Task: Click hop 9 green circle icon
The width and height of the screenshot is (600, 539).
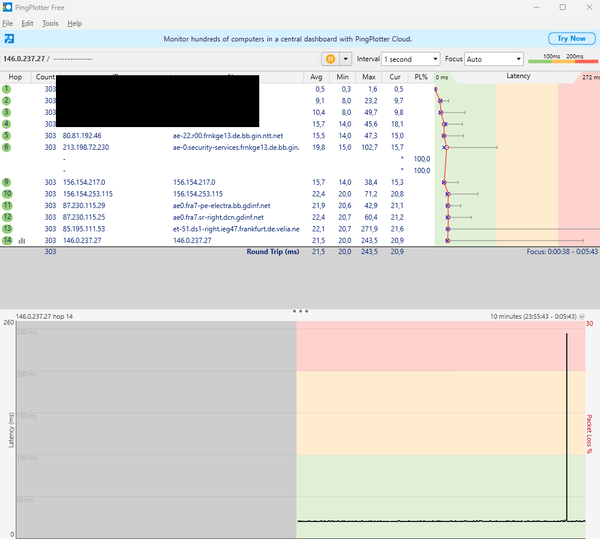Action: 7,182
